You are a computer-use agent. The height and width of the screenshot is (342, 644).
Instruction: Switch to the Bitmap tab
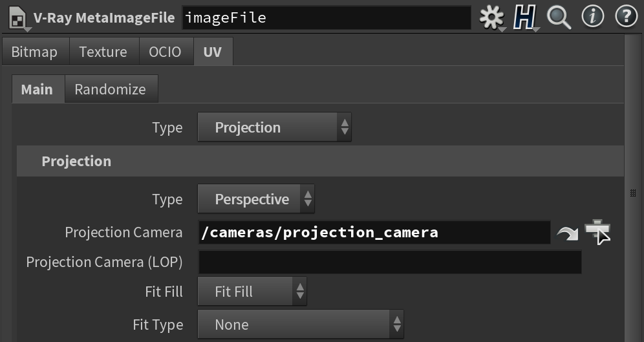34,52
